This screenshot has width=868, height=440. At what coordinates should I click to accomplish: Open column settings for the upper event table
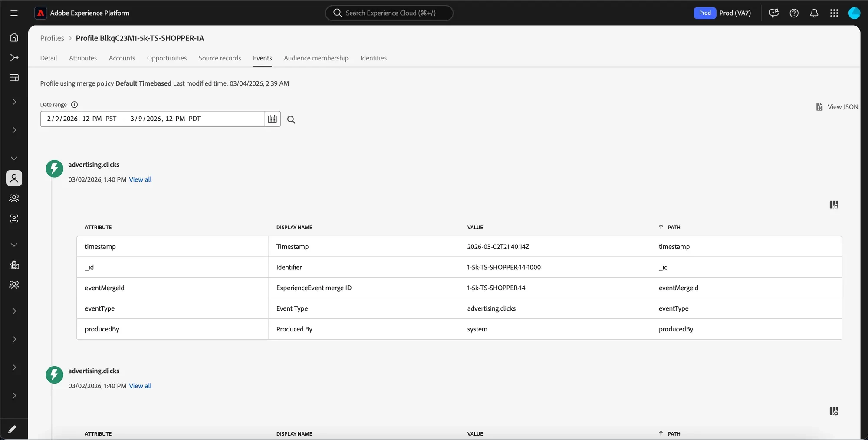pos(834,205)
